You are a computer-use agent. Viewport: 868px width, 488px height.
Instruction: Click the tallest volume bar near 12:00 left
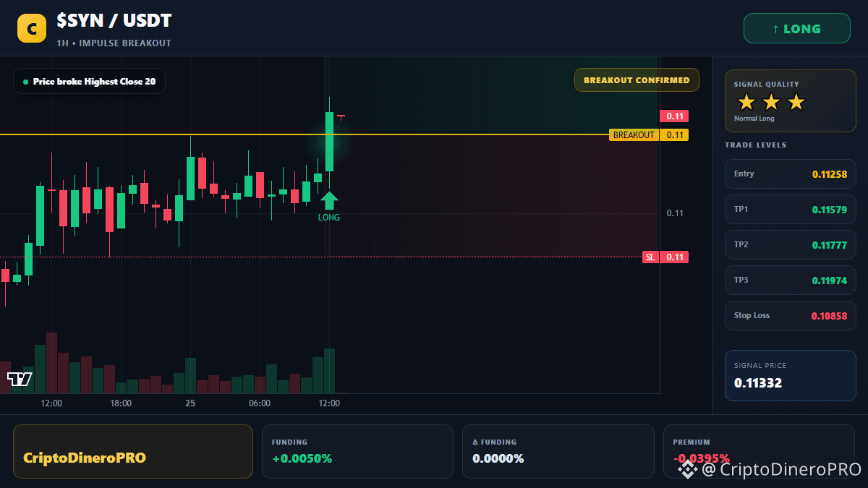pos(51,363)
